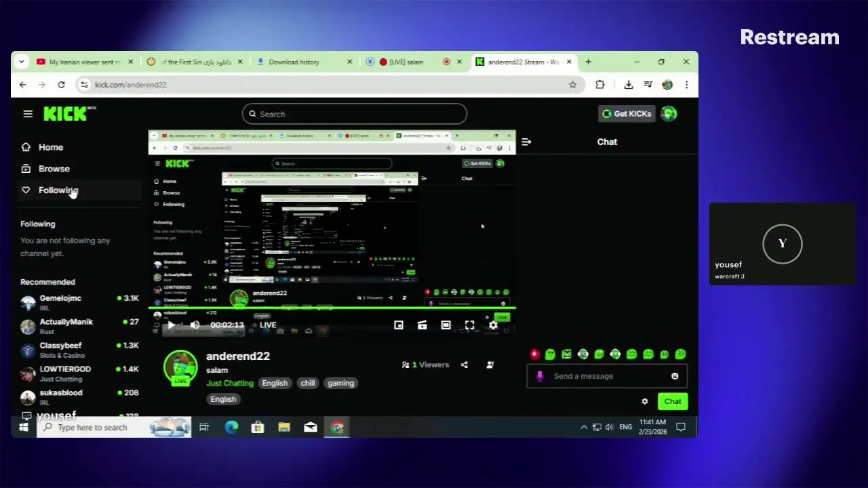Image resolution: width=868 pixels, height=488 pixels.
Task: Open the emoji picker in message box
Action: point(675,376)
